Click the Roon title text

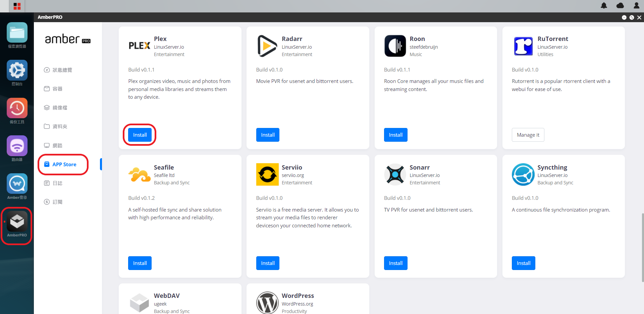[417, 39]
